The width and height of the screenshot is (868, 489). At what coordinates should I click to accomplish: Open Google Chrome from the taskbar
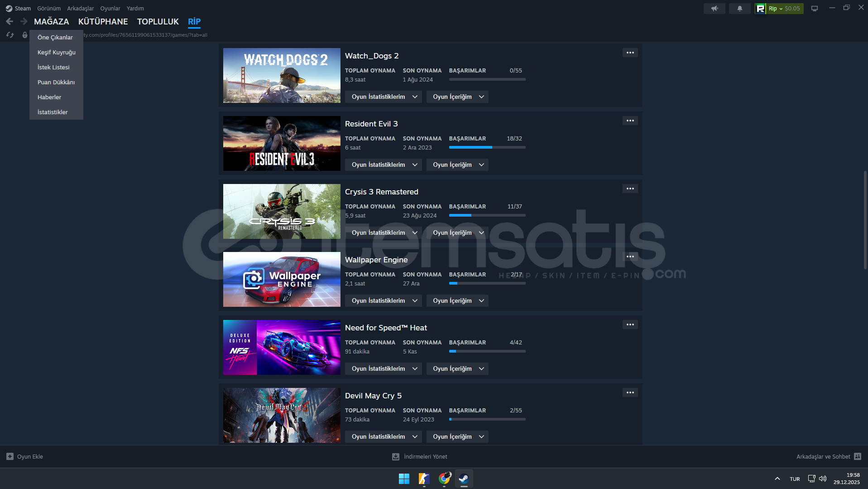(445, 479)
